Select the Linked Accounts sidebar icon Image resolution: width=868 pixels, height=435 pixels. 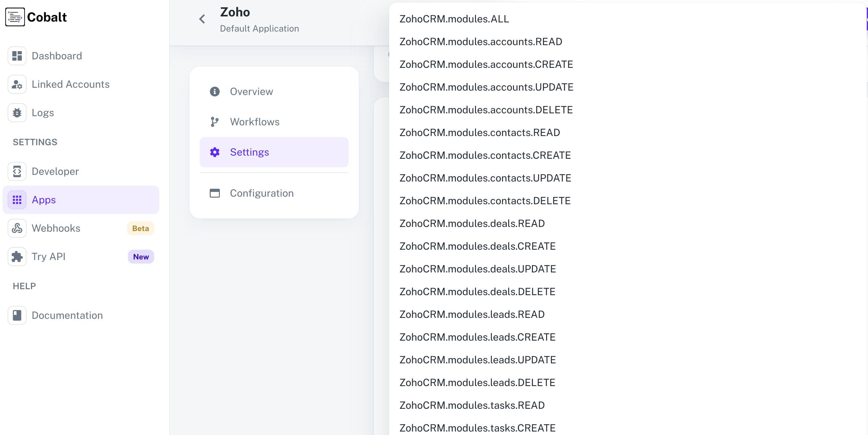(17, 84)
